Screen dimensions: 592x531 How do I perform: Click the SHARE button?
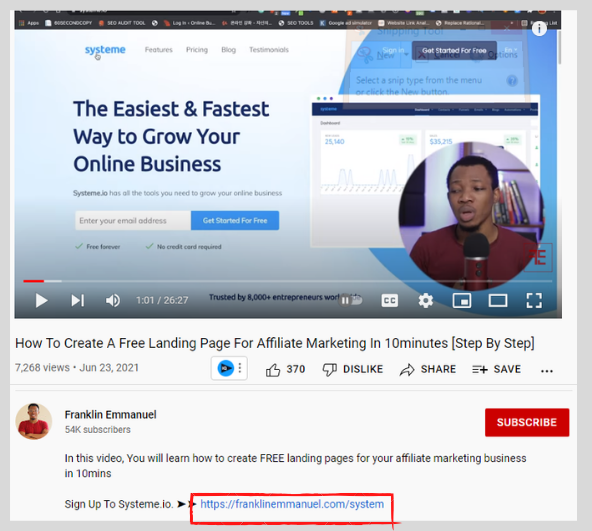click(x=428, y=369)
